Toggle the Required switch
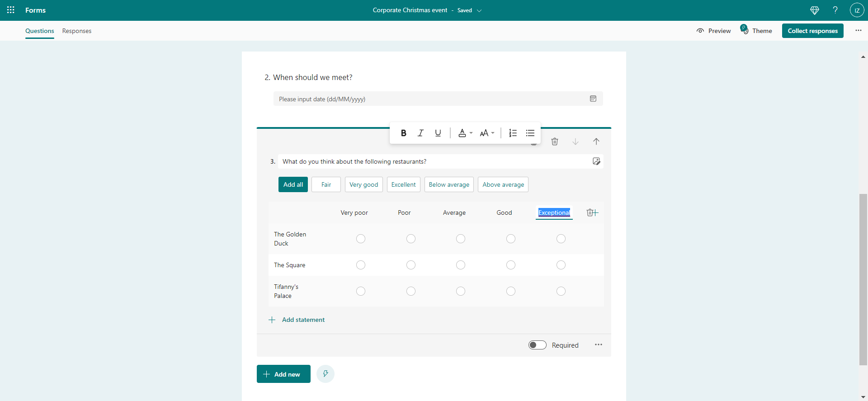This screenshot has height=401, width=868. click(x=537, y=345)
